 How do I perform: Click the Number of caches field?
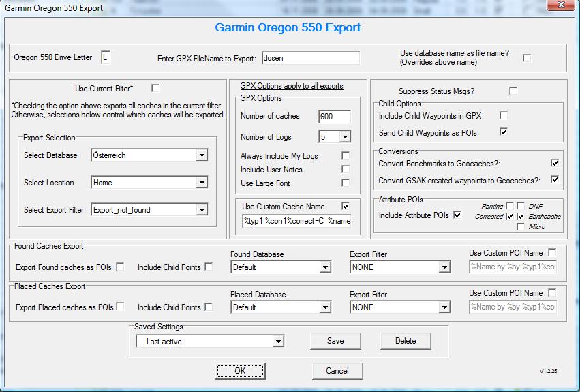335,117
